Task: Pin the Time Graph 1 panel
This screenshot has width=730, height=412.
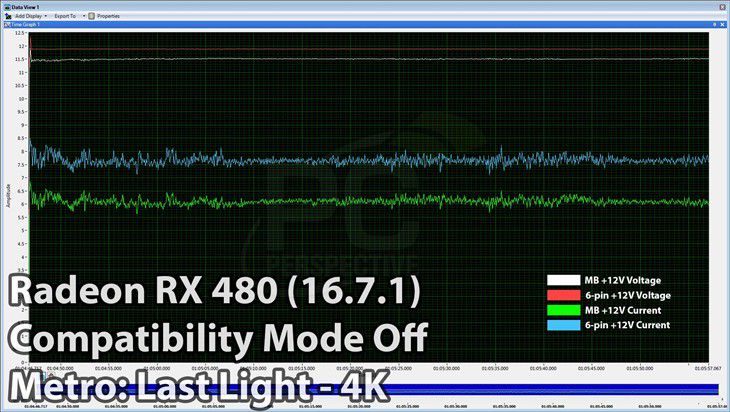Action: (715, 24)
